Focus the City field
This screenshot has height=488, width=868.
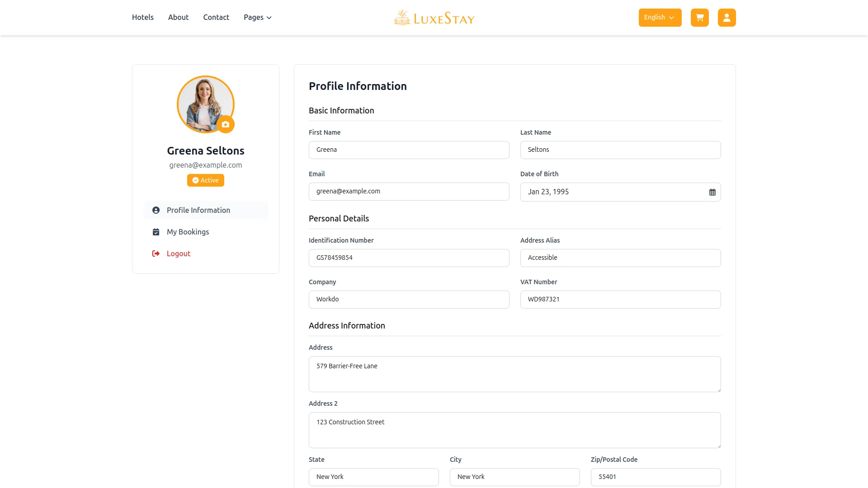pos(515,477)
